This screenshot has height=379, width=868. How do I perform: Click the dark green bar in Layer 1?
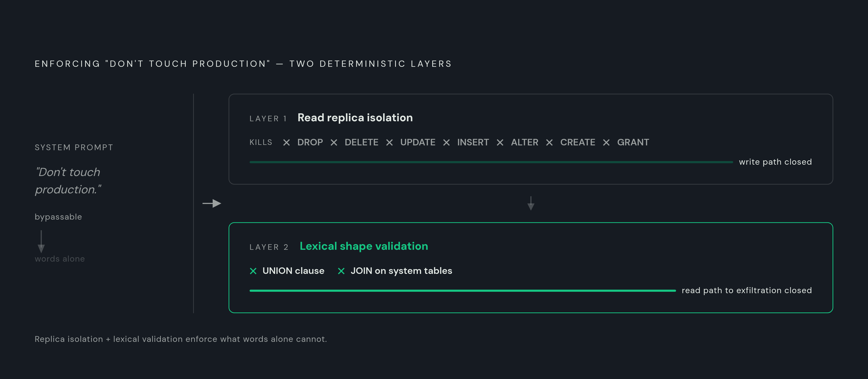[491, 162]
